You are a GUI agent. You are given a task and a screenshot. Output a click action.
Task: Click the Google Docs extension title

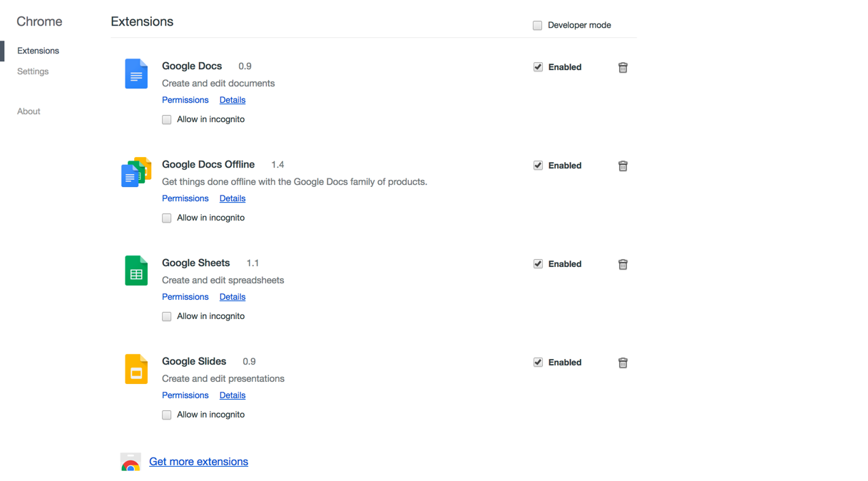pos(192,66)
